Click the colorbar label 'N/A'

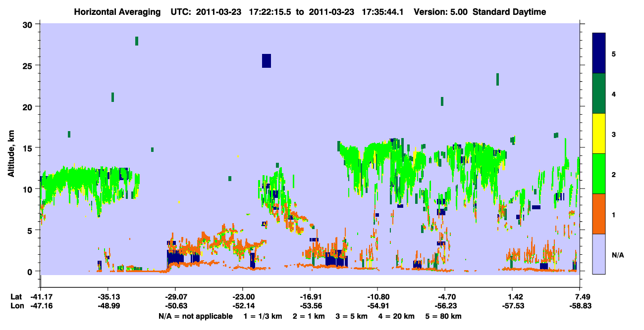click(617, 255)
